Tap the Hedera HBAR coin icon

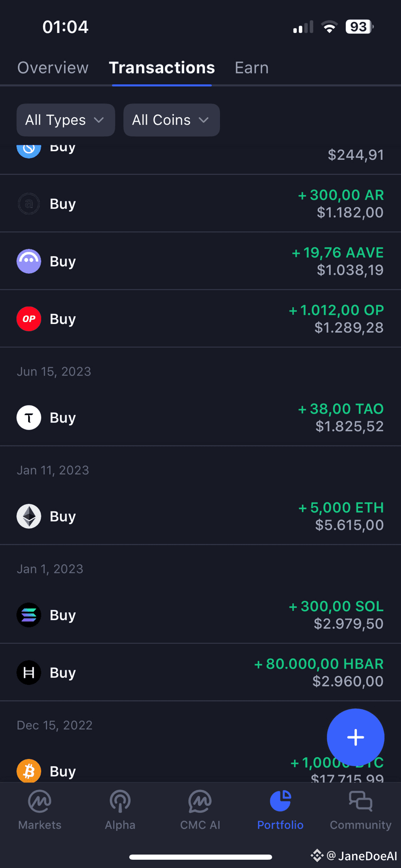(x=29, y=673)
